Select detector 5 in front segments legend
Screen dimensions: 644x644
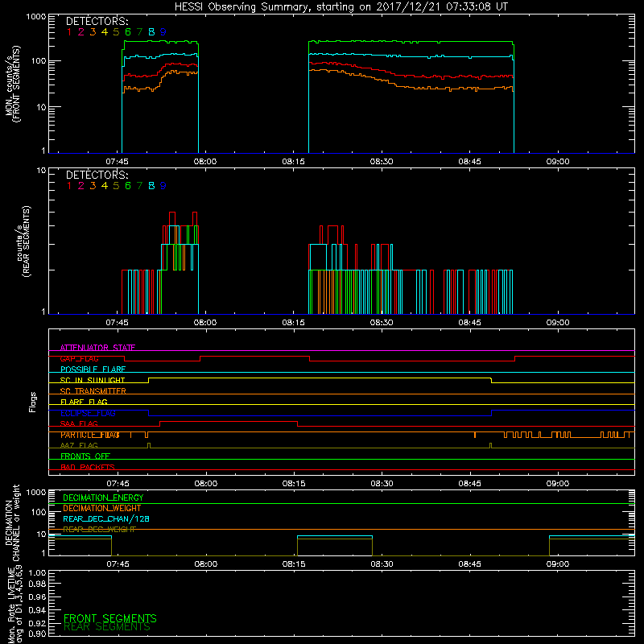click(116, 32)
